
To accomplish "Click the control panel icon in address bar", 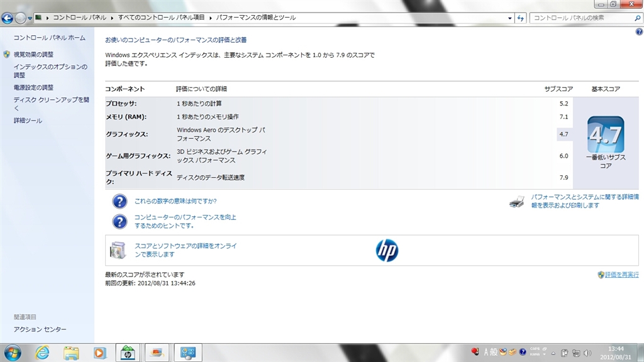I will point(38,18).
